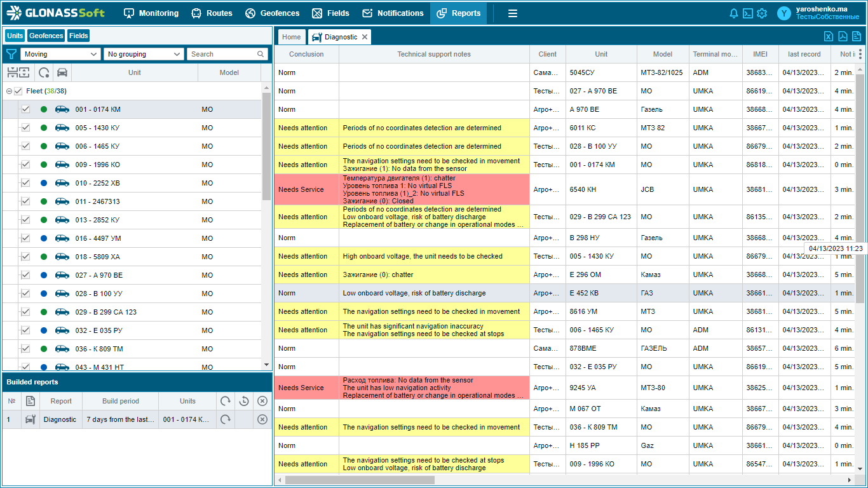Rebuild the Diagnostic report row
868x488 pixels.
(225, 419)
